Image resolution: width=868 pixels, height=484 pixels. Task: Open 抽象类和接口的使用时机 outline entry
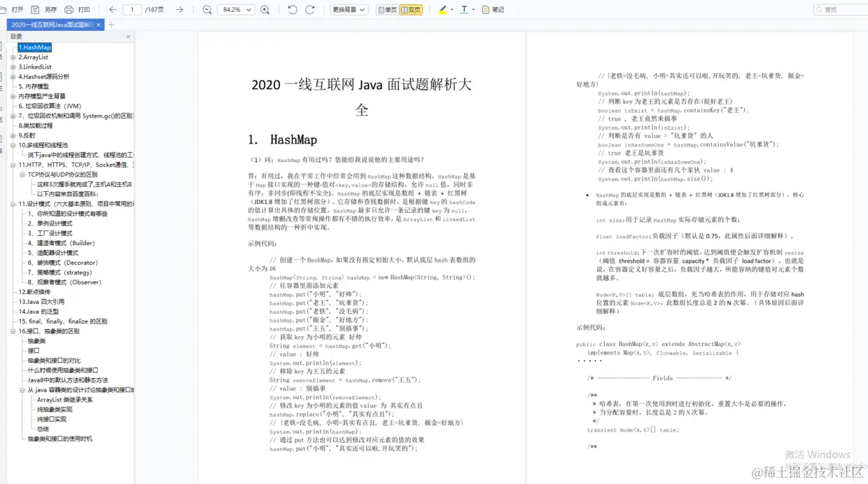(x=59, y=439)
